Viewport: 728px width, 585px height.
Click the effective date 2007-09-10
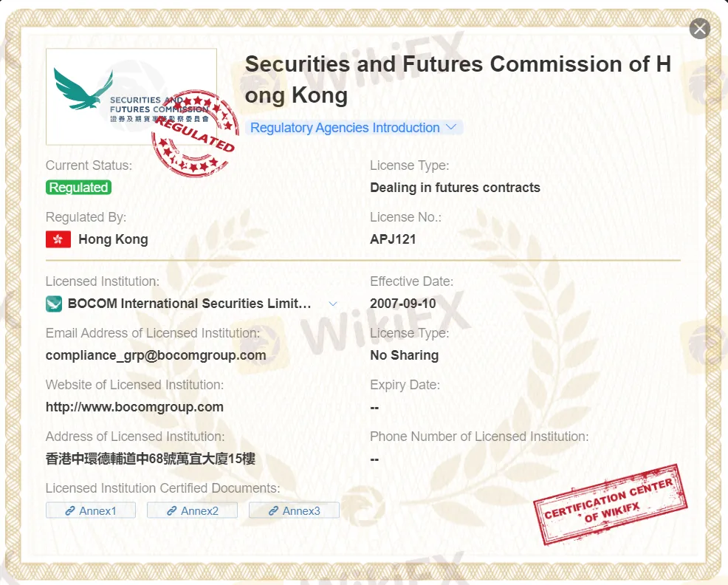pyautogui.click(x=403, y=304)
